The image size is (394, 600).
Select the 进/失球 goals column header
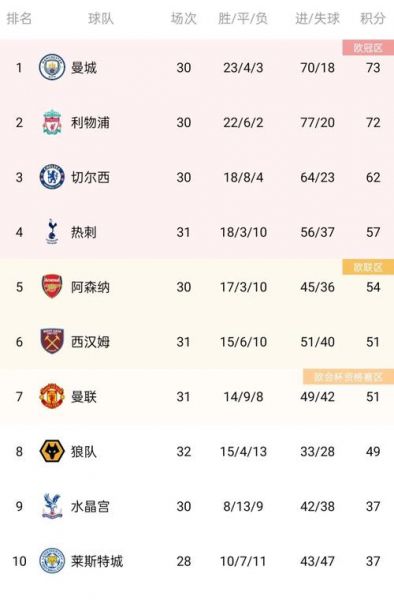pyautogui.click(x=317, y=18)
